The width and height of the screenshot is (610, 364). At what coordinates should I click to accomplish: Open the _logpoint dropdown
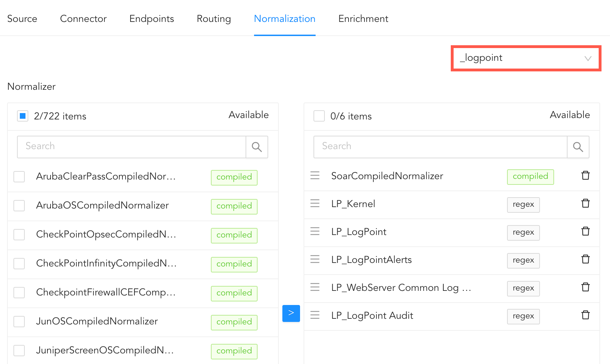point(526,58)
